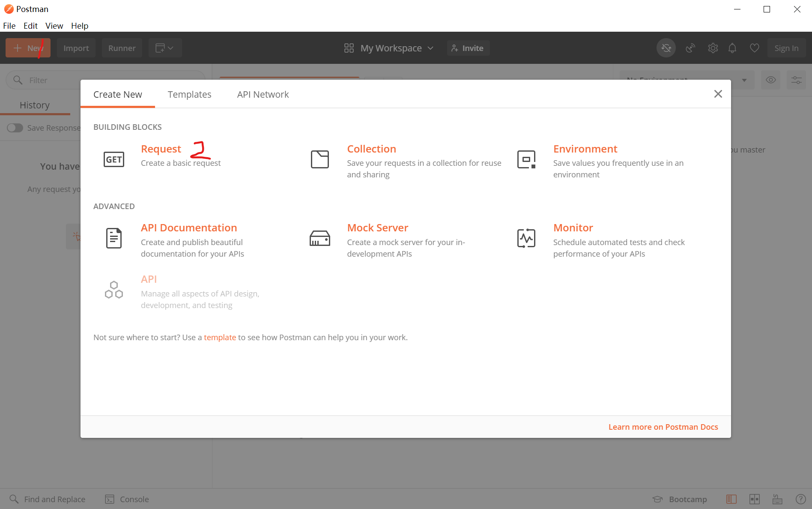
Task: Click the Monitor activity icon
Action: coord(526,238)
